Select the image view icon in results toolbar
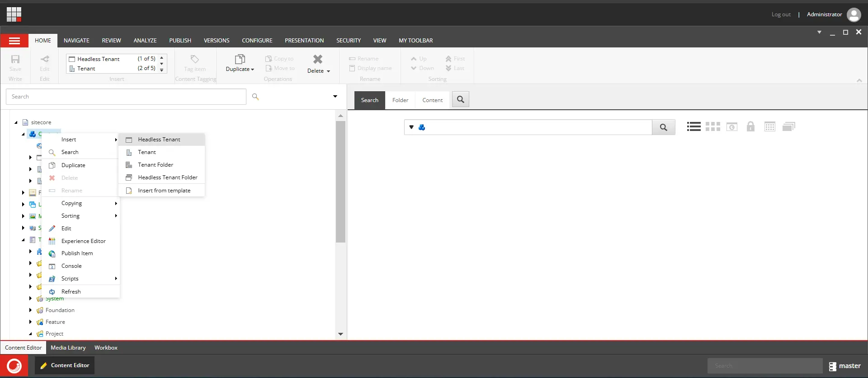 coord(731,127)
